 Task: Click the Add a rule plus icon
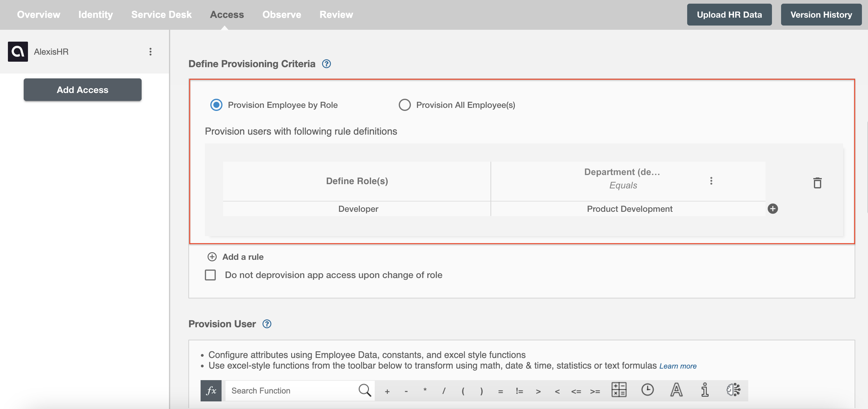coord(212,257)
